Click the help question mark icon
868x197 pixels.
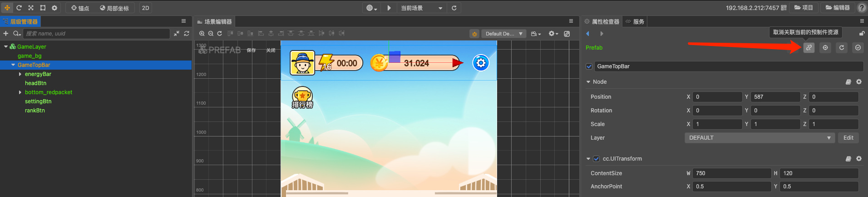(861, 8)
